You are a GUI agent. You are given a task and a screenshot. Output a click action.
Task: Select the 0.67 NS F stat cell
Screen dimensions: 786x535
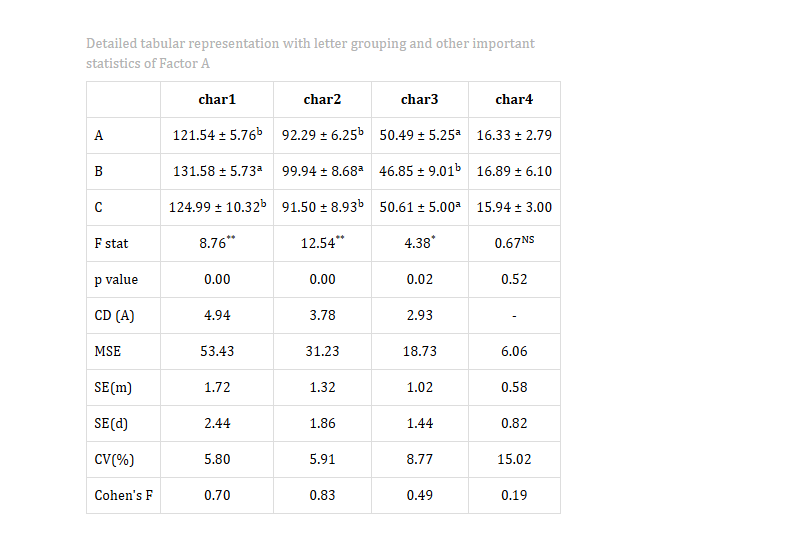514,243
